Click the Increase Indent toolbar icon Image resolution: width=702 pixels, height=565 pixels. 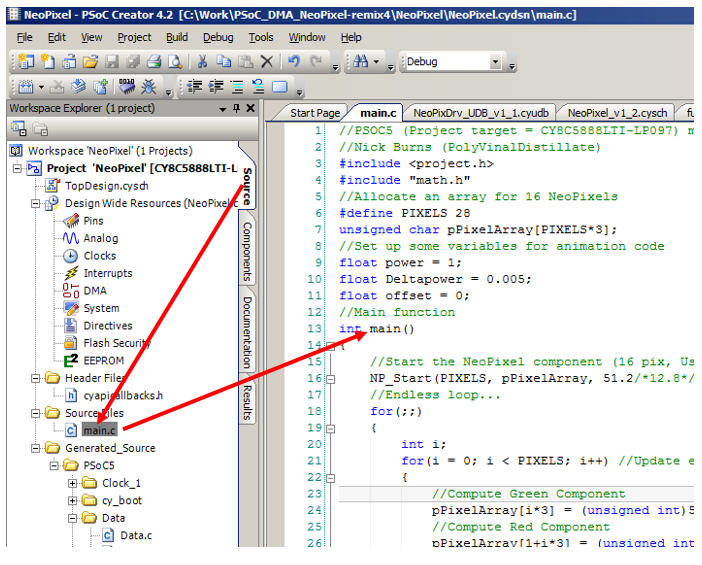216,87
